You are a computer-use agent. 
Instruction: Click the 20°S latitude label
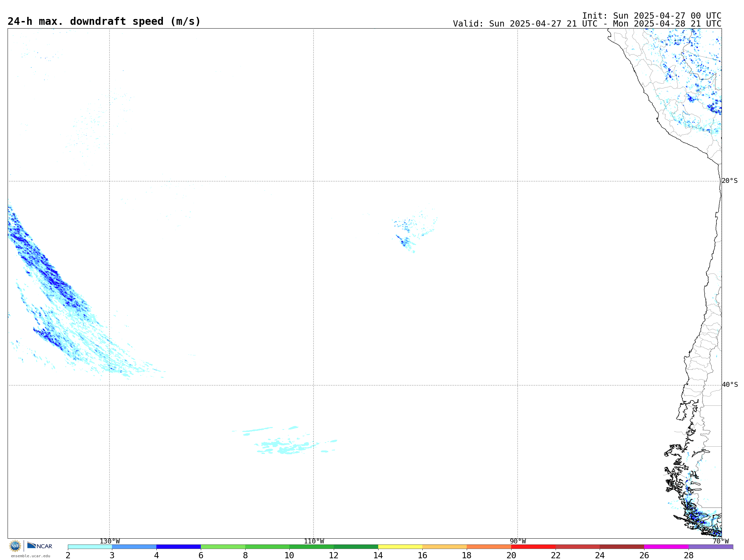coord(730,181)
